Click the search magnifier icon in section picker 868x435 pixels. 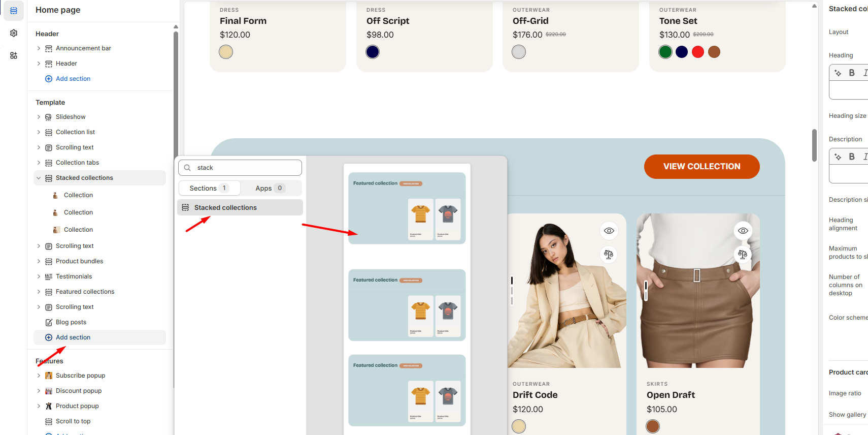(187, 168)
